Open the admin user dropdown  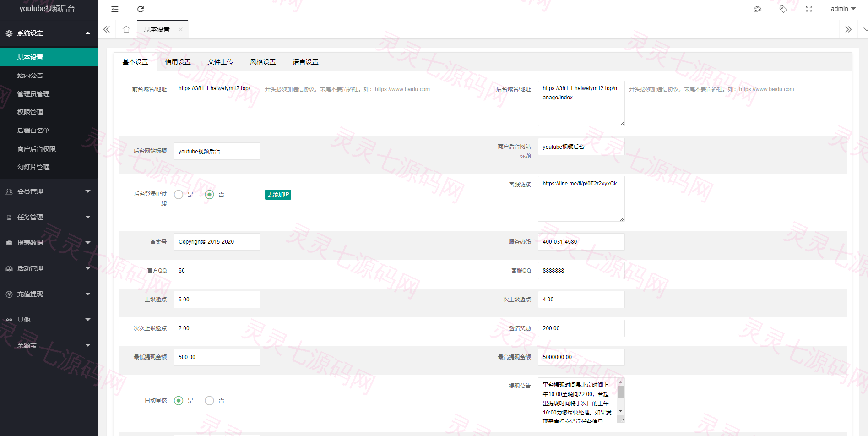pos(843,9)
